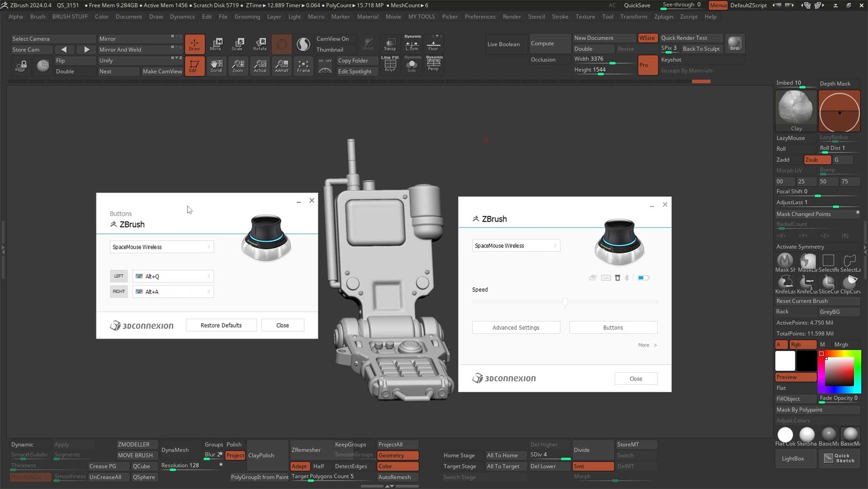
Task: Click Buttons in the right dialog
Action: pos(613,328)
